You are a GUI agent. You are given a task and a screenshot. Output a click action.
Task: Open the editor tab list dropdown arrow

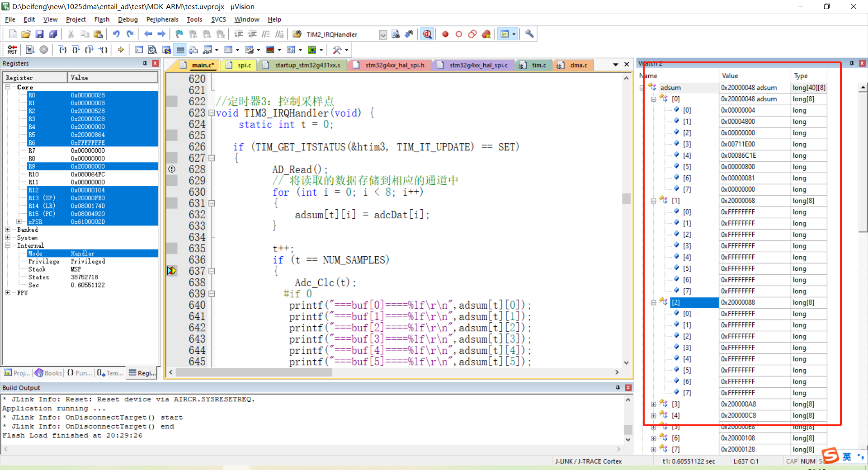click(x=615, y=65)
